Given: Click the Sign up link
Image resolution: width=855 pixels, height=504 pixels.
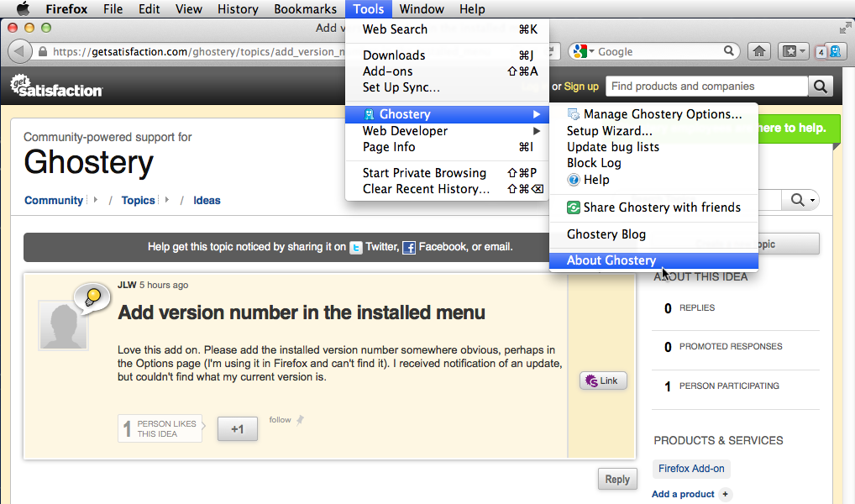Looking at the screenshot, I should 581,87.
